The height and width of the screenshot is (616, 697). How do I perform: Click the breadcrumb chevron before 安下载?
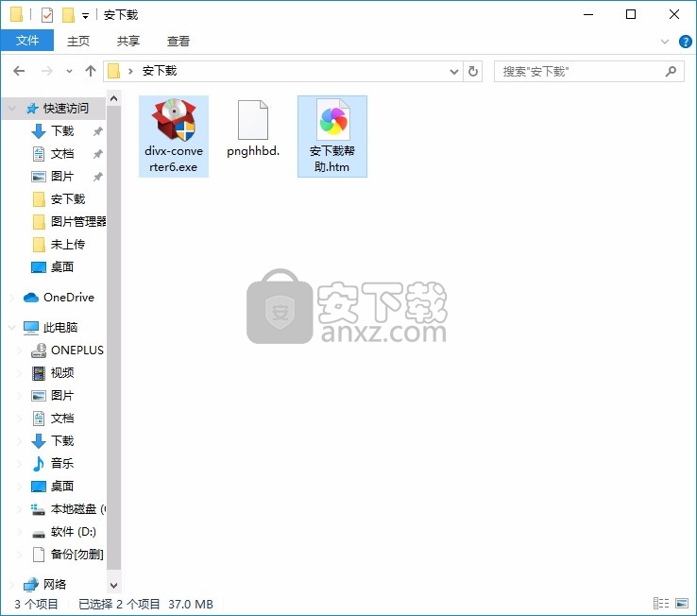click(x=130, y=71)
